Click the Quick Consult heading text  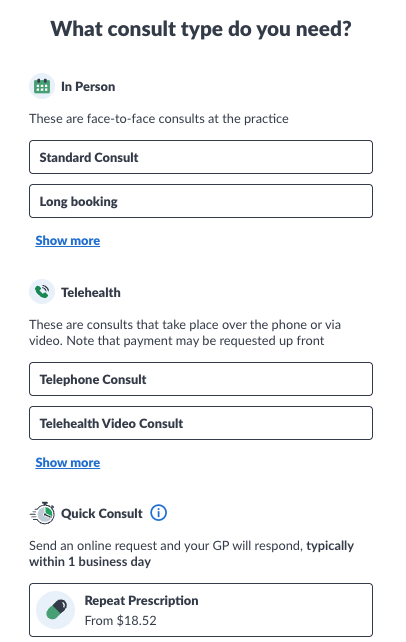(x=102, y=513)
